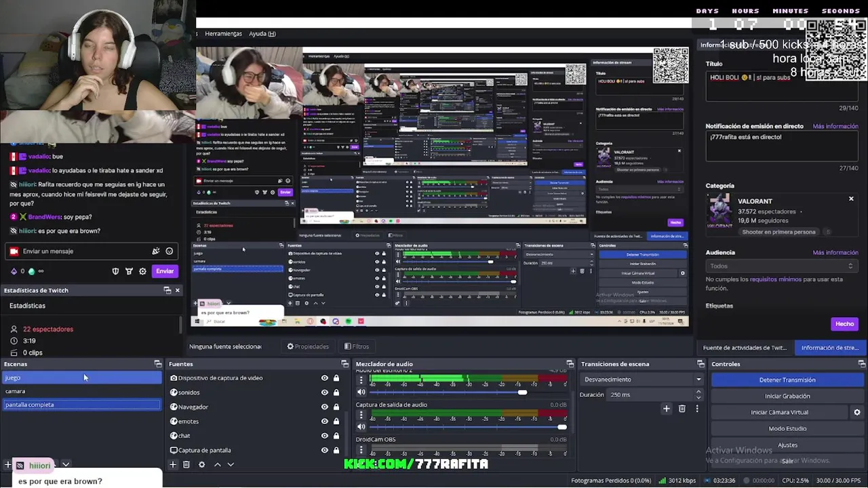Image resolution: width=868 pixels, height=488 pixels.
Task: Open source properties gear in Fuentes toolbar
Action: (x=201, y=464)
